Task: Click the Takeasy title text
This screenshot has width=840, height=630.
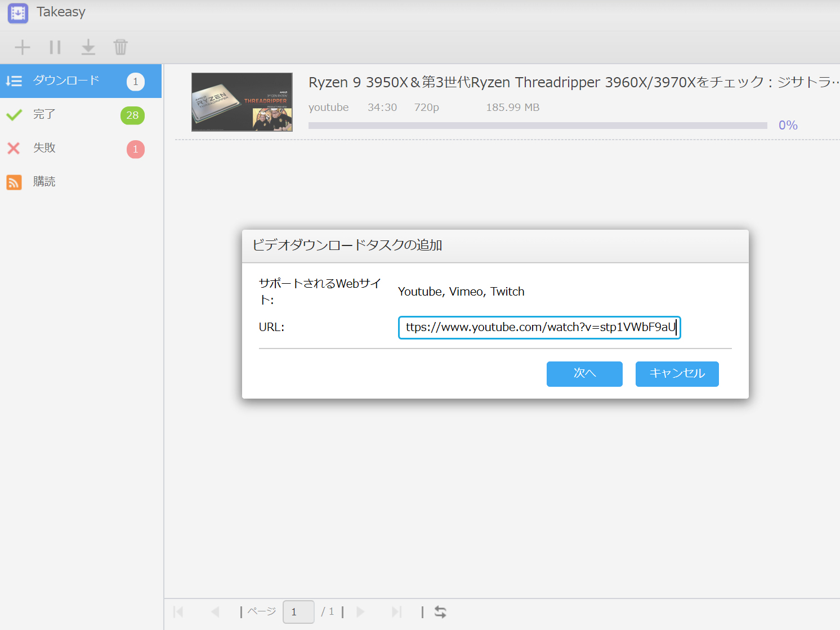Action: click(61, 12)
